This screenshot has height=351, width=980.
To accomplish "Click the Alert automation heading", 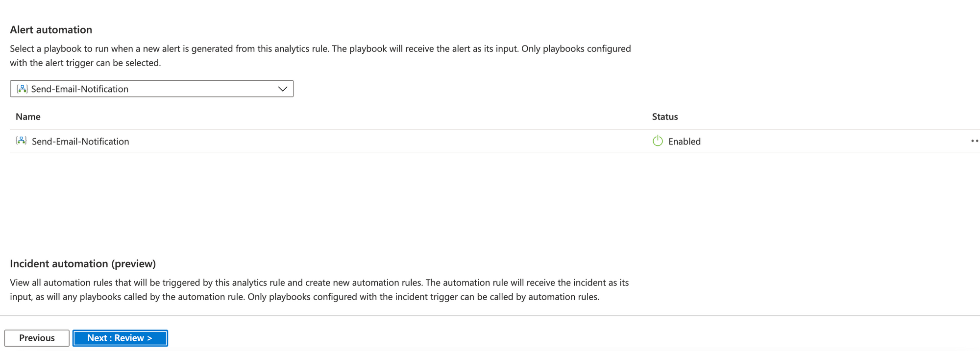I will [x=51, y=29].
